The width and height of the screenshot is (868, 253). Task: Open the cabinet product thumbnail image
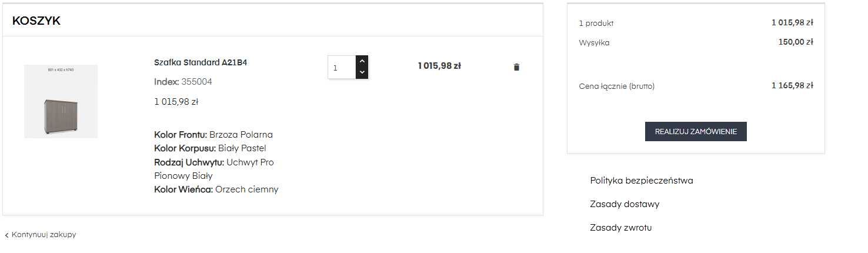tap(61, 102)
